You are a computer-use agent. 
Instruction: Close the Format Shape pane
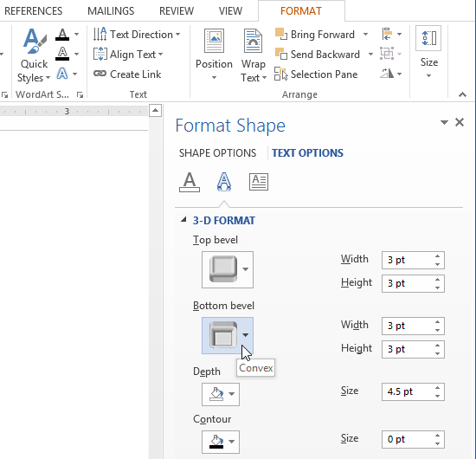(460, 122)
